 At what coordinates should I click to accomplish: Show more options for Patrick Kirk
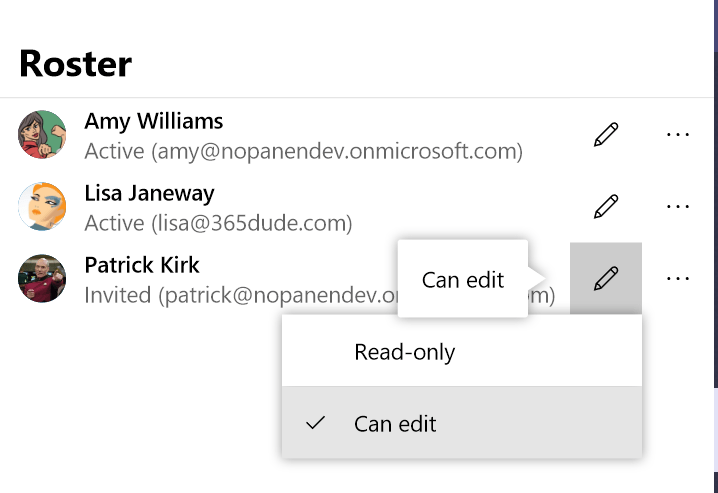click(x=678, y=279)
